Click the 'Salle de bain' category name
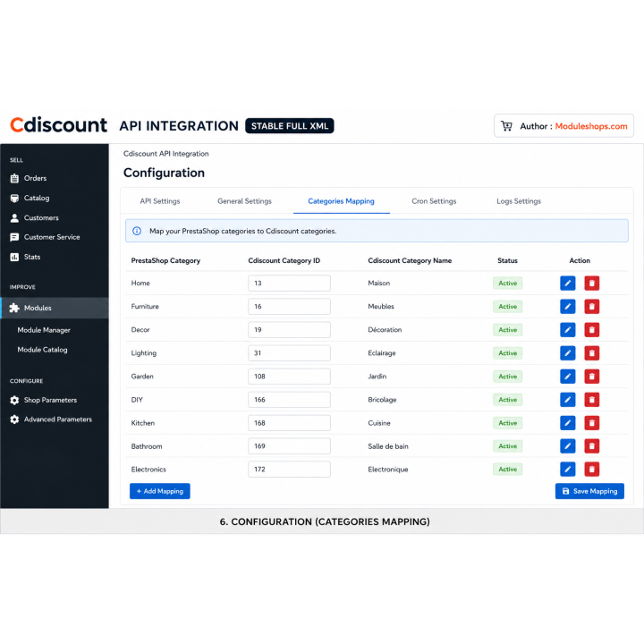Screen dimensions: 644x644 click(x=387, y=446)
